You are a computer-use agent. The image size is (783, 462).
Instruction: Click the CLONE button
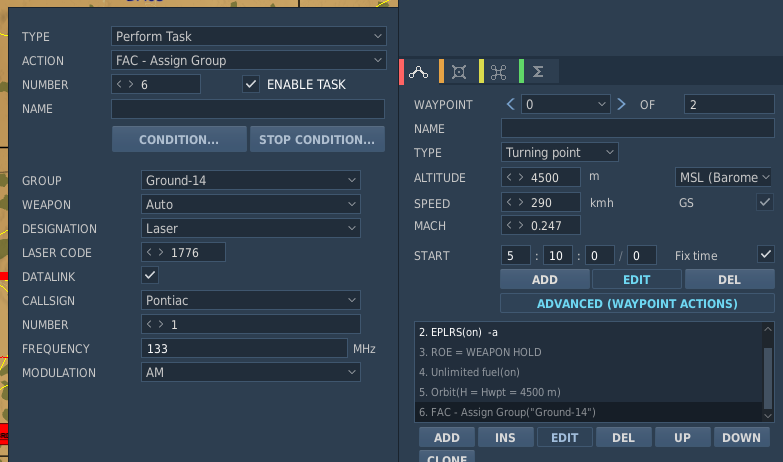pyautogui.click(x=447, y=457)
